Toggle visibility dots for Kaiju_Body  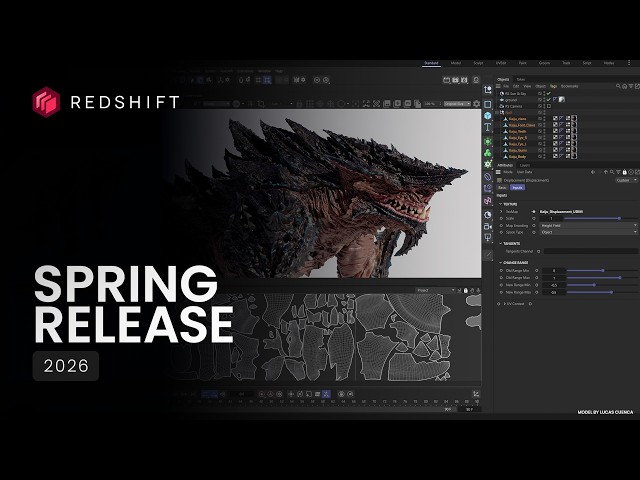(544, 156)
